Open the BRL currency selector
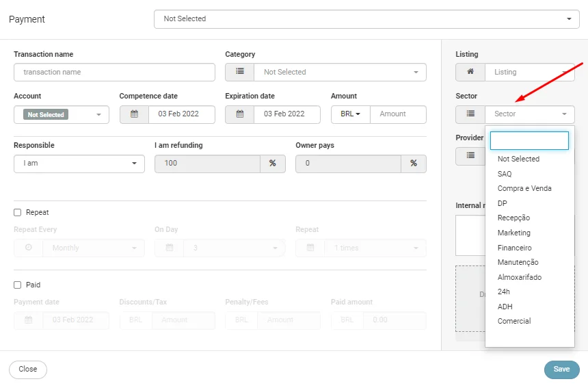Image resolution: width=588 pixels, height=388 pixels. [350, 114]
